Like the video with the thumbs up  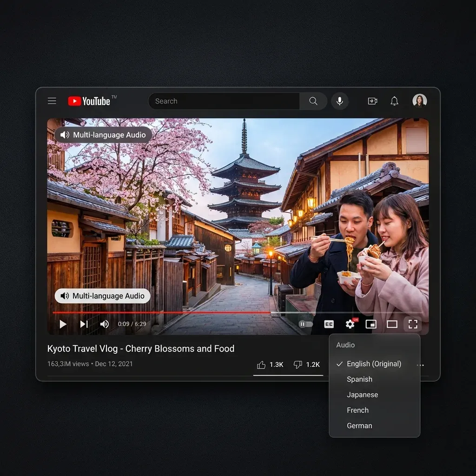[x=261, y=364]
